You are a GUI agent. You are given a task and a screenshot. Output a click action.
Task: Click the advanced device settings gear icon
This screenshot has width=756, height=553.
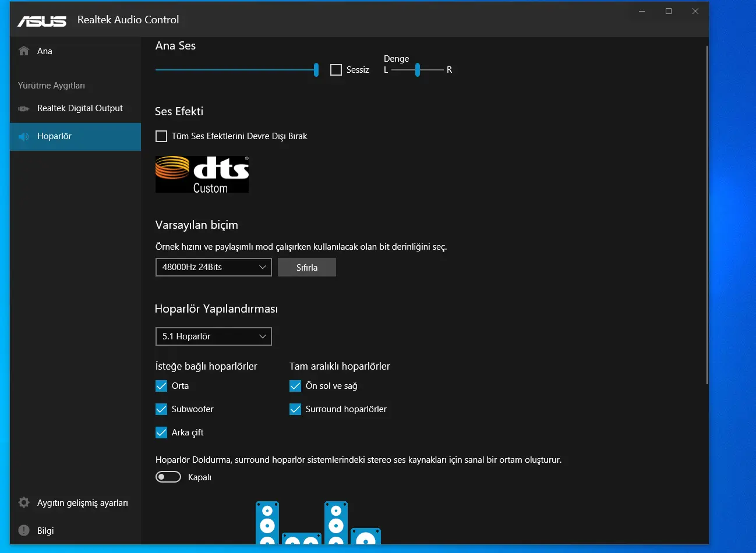click(x=24, y=502)
